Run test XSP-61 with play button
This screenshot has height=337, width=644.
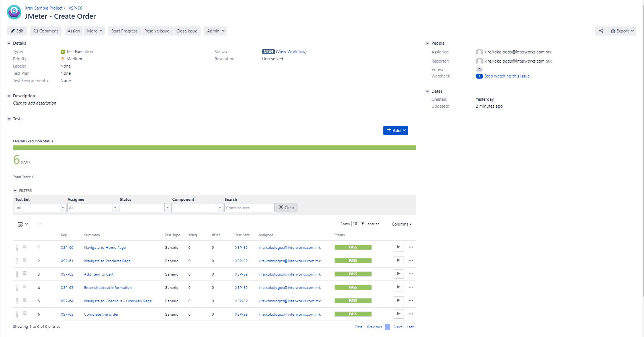click(399, 261)
